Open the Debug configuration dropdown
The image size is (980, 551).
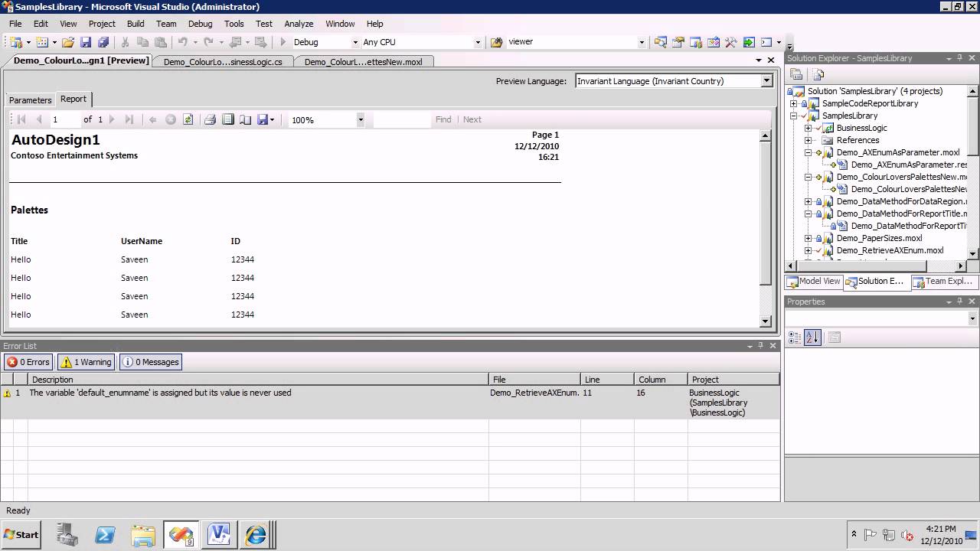click(x=355, y=42)
